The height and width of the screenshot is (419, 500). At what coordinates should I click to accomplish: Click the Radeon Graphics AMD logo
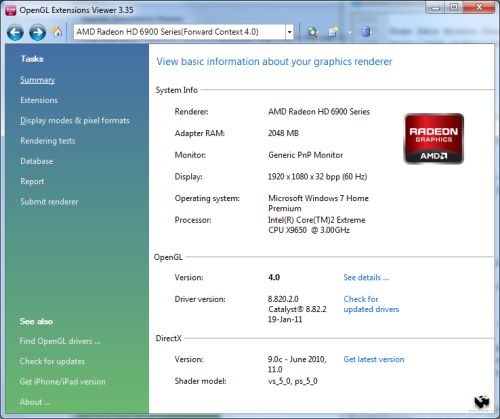434,139
